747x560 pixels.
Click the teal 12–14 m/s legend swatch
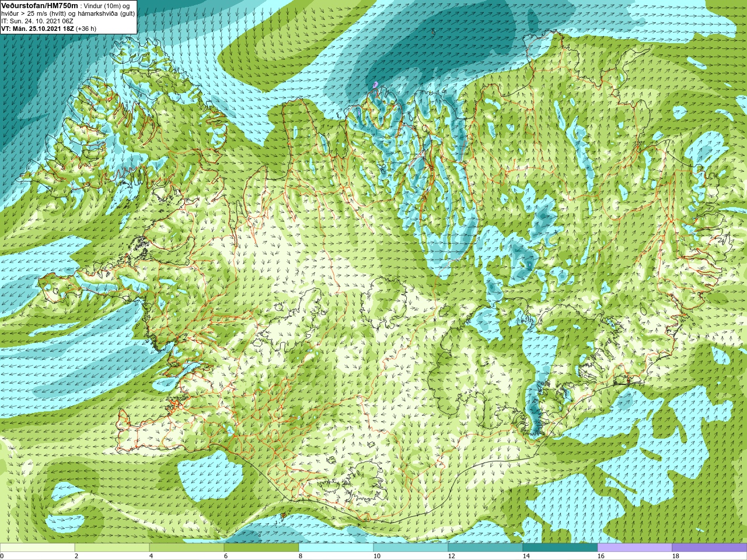click(486, 548)
